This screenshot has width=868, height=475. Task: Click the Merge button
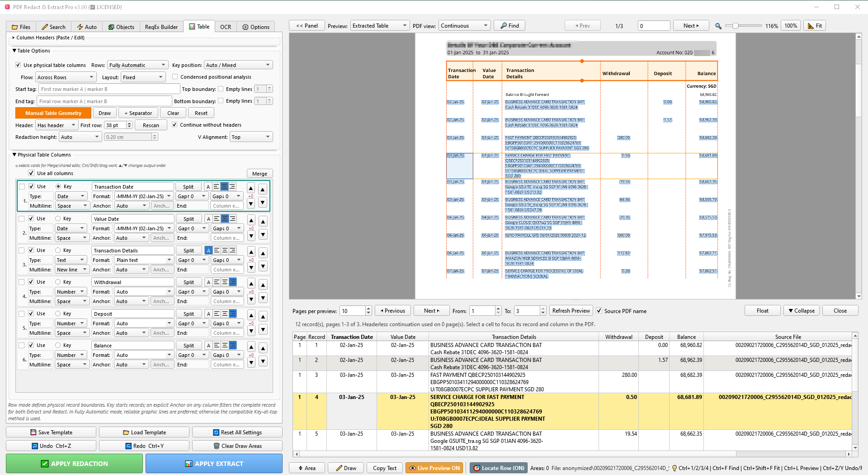[x=259, y=174]
